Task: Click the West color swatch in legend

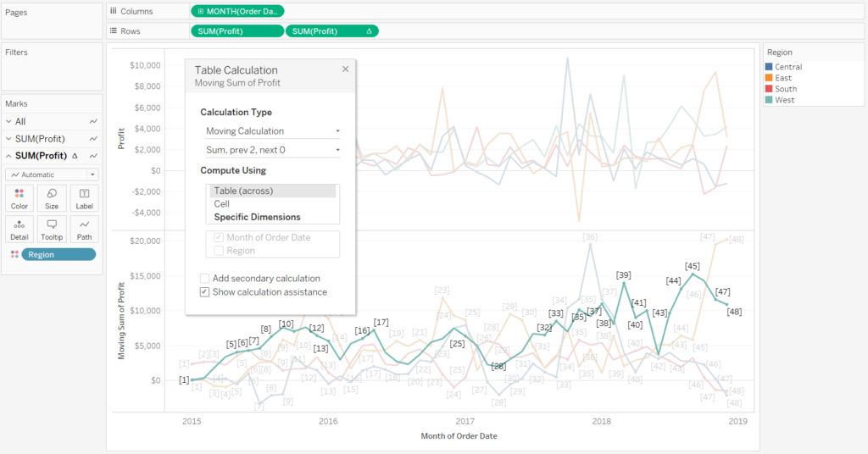Action: [x=769, y=100]
